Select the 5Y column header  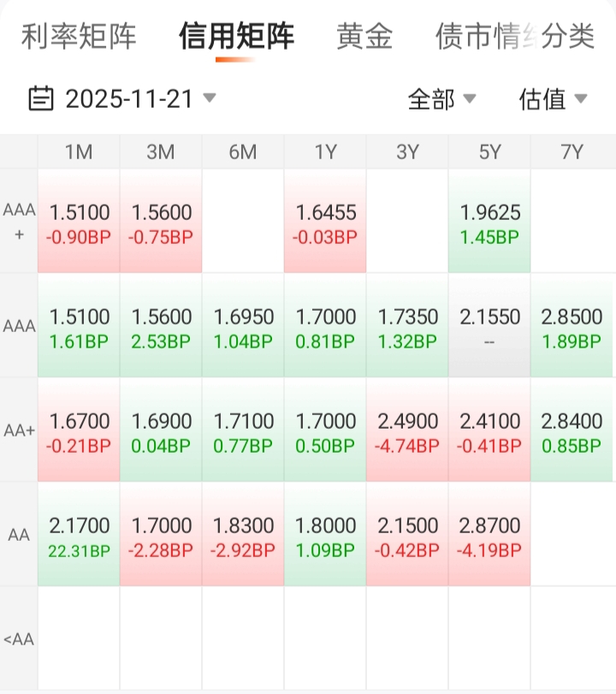pos(489,152)
